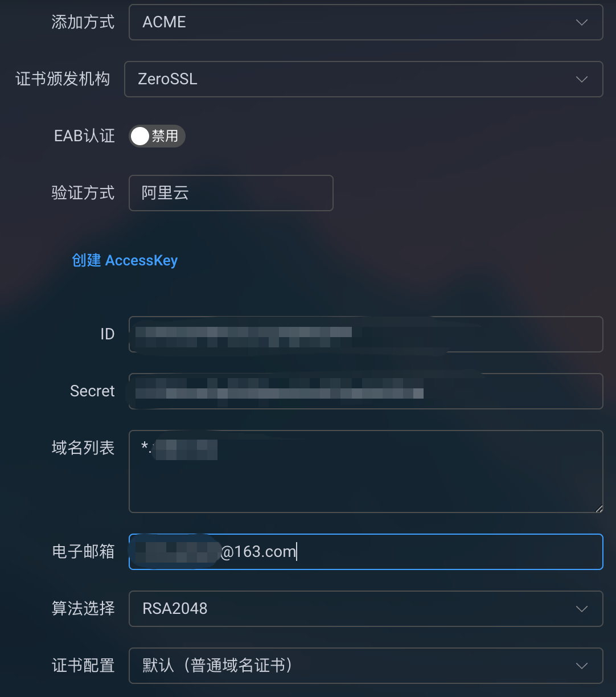Click the 域名列表 textarea resize handle

599,509
